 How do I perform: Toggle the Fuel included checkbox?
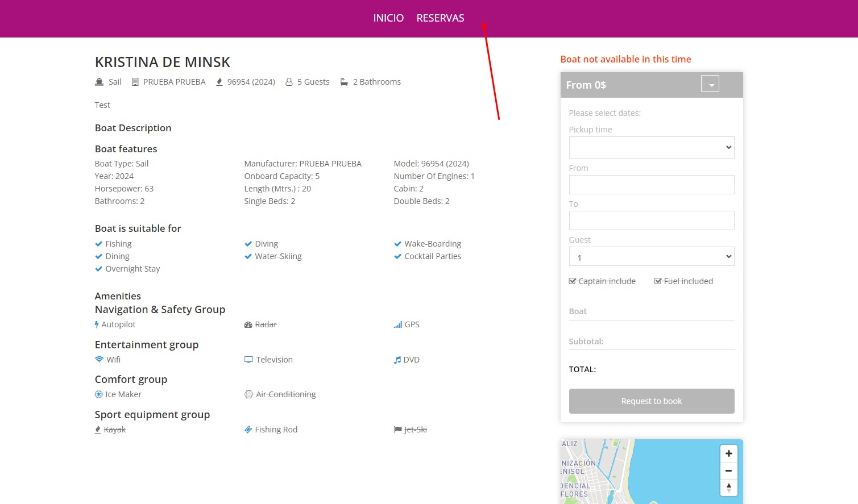click(658, 281)
